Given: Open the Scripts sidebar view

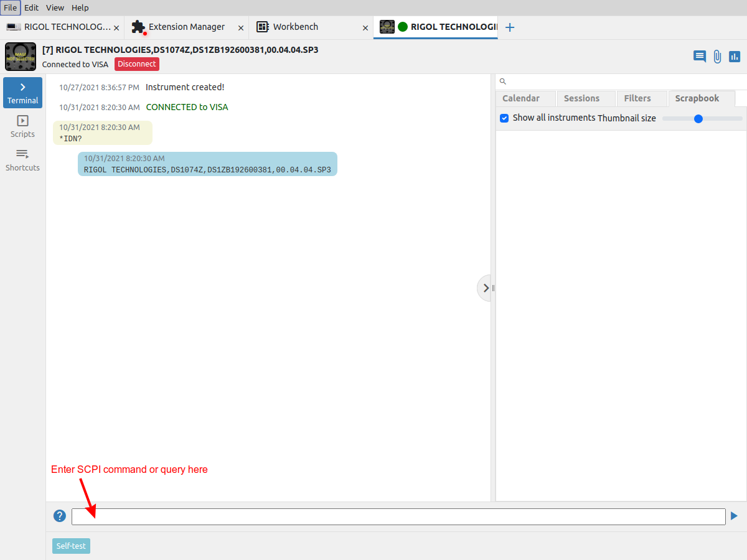Looking at the screenshot, I should (22, 126).
